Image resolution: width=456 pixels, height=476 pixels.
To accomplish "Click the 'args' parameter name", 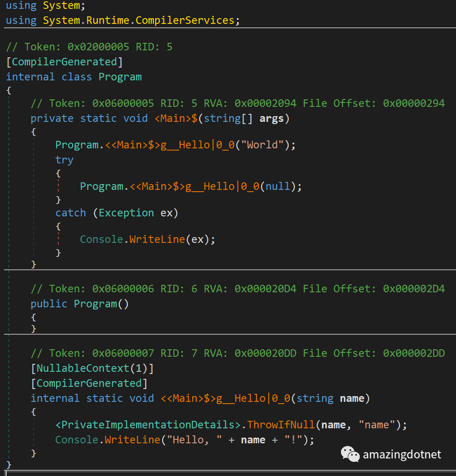I will (271, 118).
